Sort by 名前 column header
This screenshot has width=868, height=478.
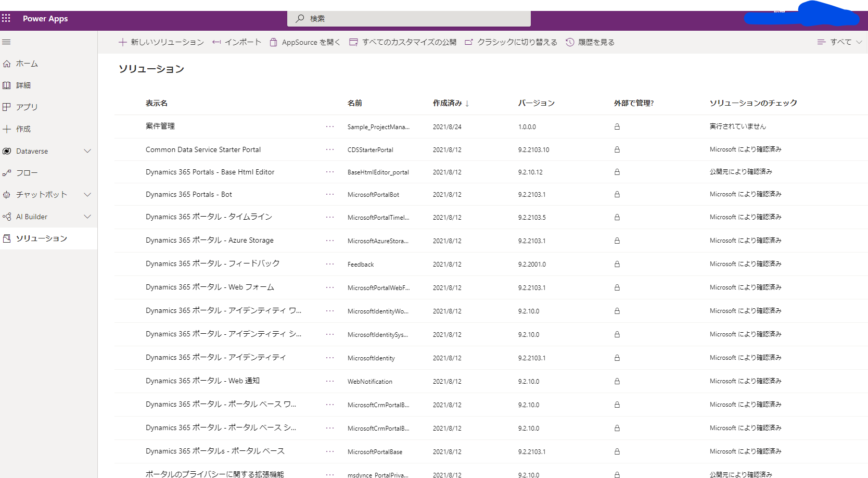coord(355,103)
